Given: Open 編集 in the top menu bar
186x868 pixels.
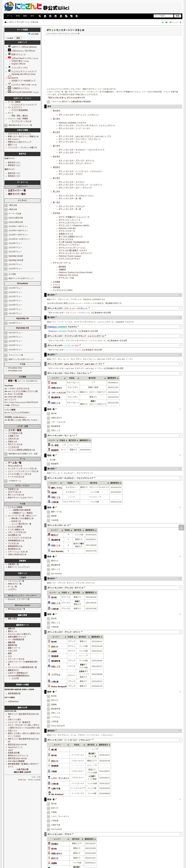Looking at the screenshot, I should [25, 16].
